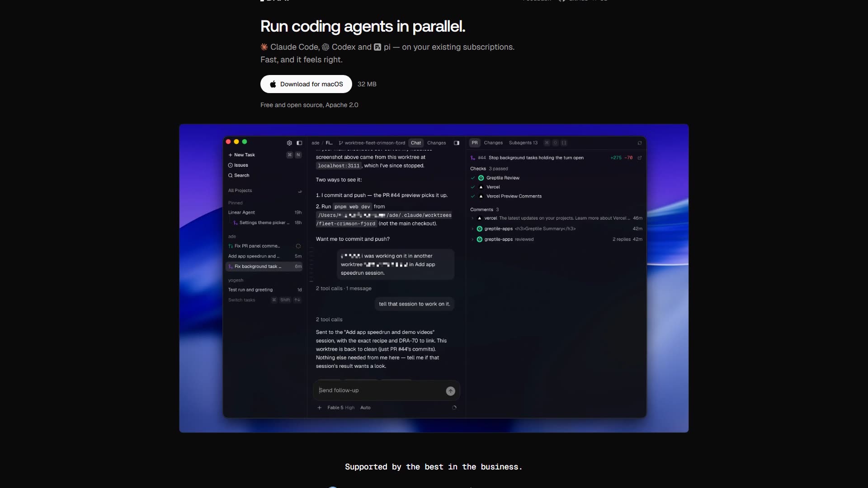This screenshot has width=868, height=488.
Task: Open Search in the sidebar
Action: coord(239,175)
